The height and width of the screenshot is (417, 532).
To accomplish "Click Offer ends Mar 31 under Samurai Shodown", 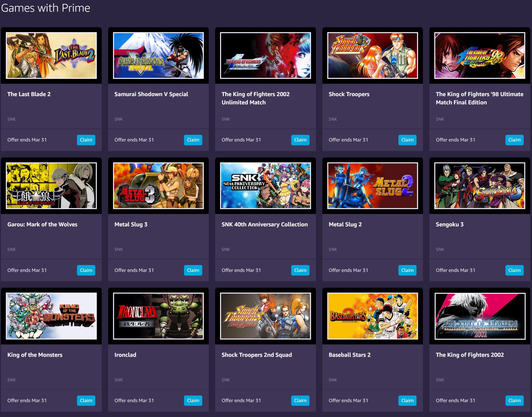I will pyautogui.click(x=134, y=140).
